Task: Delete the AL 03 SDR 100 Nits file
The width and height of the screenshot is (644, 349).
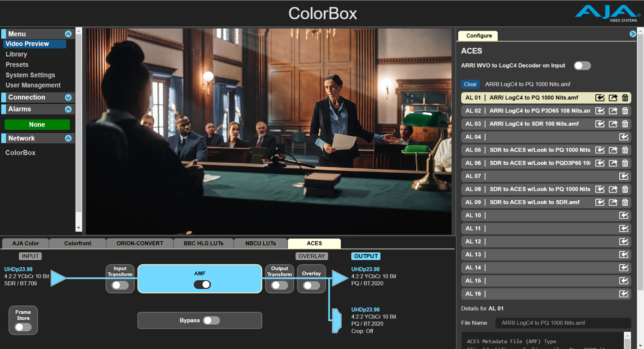Action: [x=625, y=124]
